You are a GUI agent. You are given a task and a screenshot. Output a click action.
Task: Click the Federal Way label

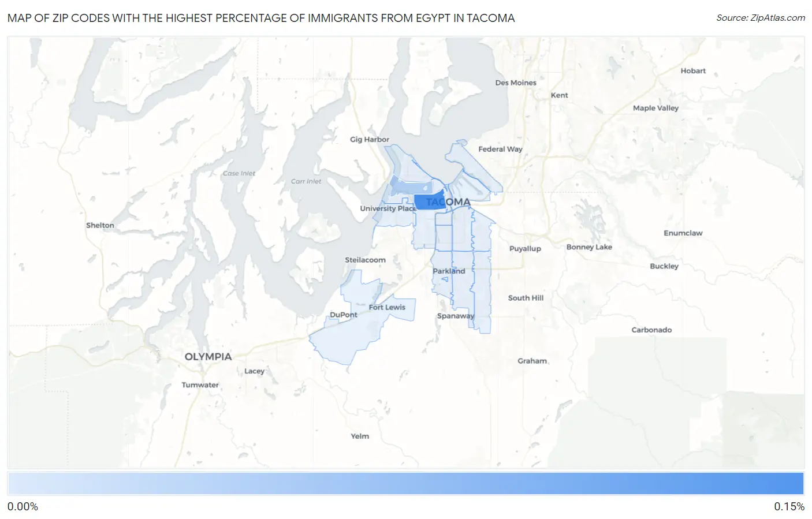click(500, 149)
